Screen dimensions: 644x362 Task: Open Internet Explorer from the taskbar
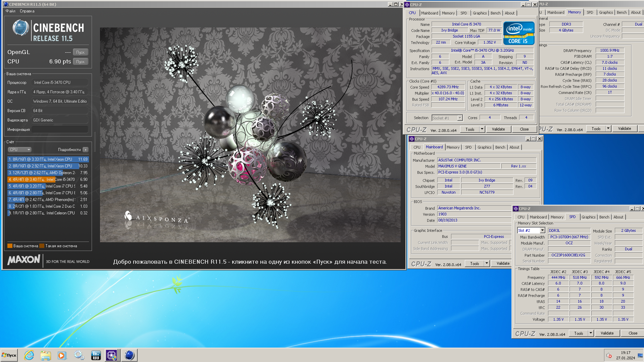coord(29,355)
